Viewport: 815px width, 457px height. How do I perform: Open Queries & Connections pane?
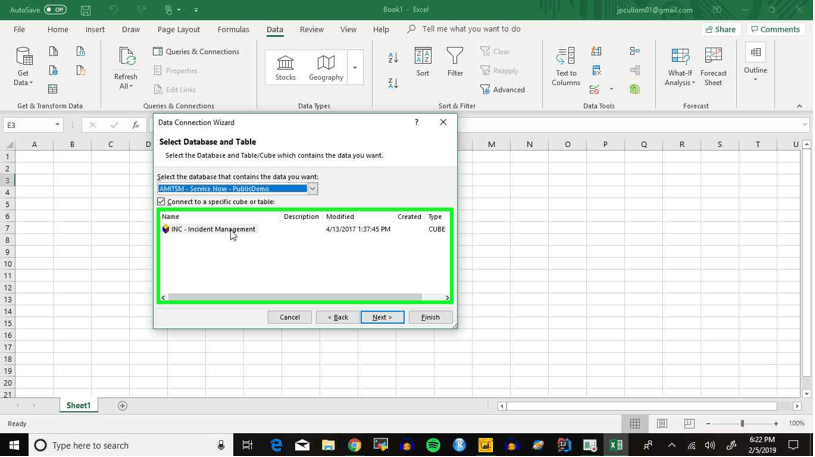coord(196,51)
